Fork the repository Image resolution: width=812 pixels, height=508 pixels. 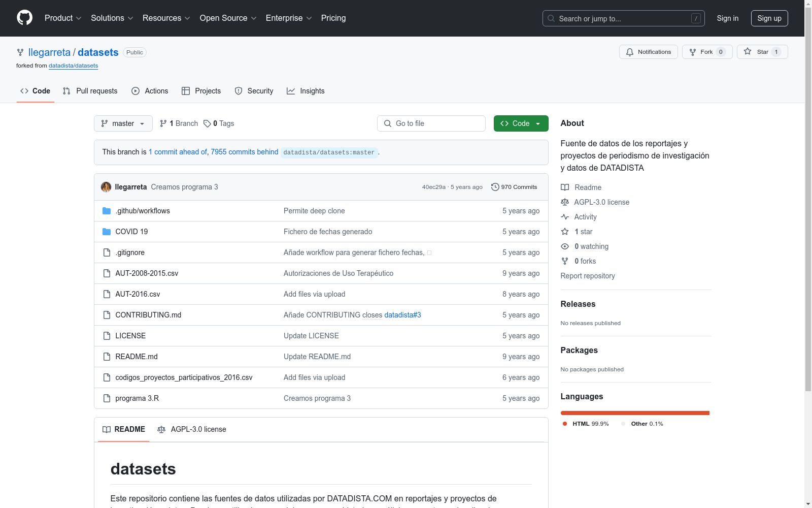point(707,52)
